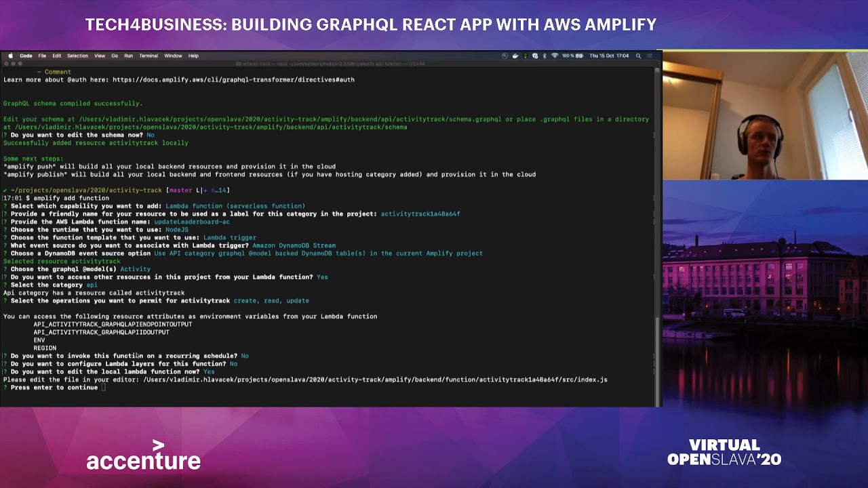Open the Apple menu

pyautogui.click(x=10, y=56)
